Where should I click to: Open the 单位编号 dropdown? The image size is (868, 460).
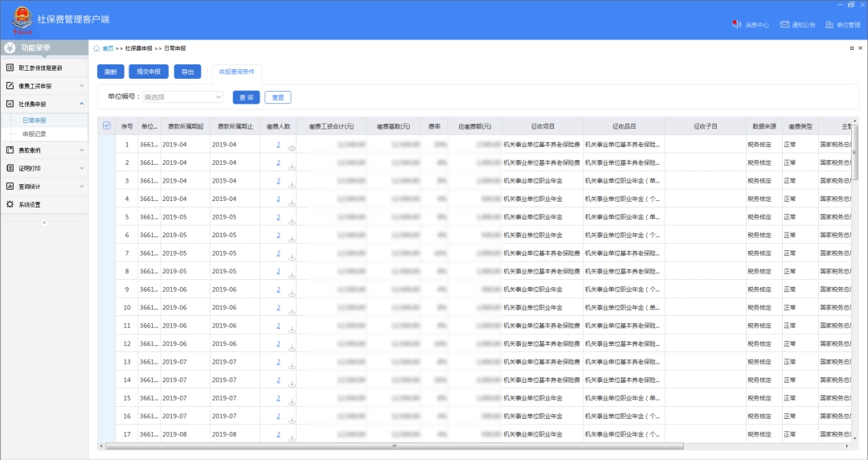(182, 97)
